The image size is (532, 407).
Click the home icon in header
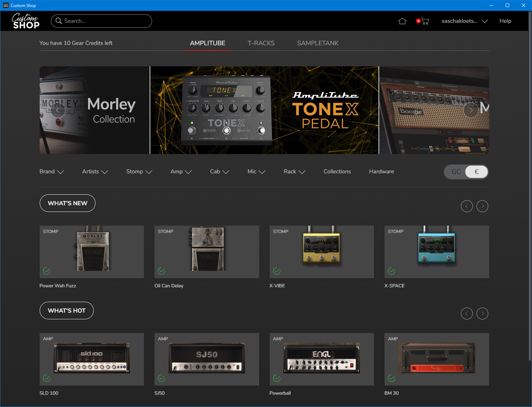(402, 21)
